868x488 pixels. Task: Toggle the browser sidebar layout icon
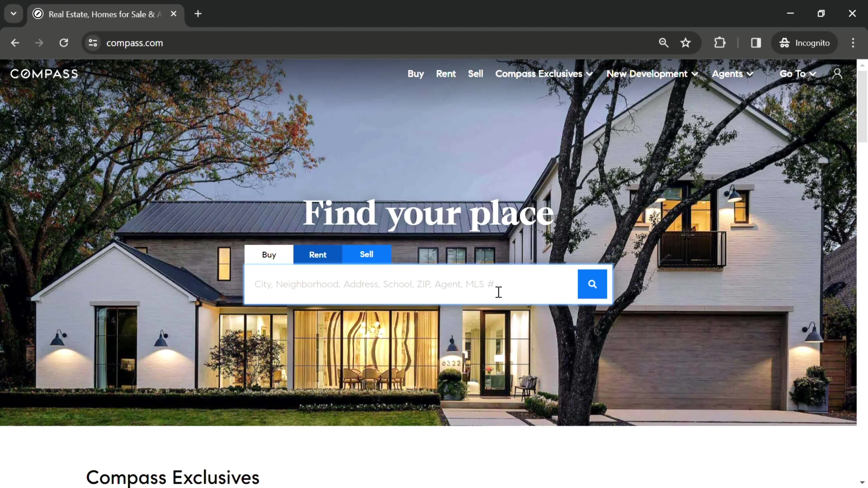pyautogui.click(x=756, y=42)
